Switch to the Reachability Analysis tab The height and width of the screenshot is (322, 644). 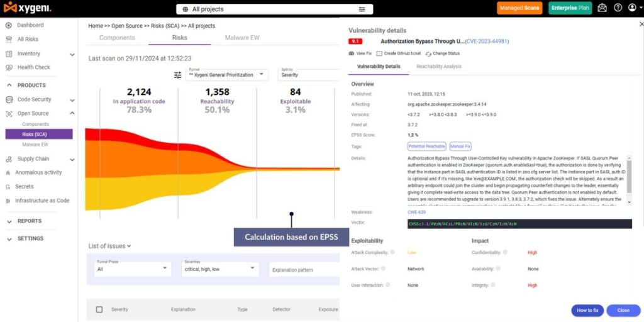coord(438,67)
